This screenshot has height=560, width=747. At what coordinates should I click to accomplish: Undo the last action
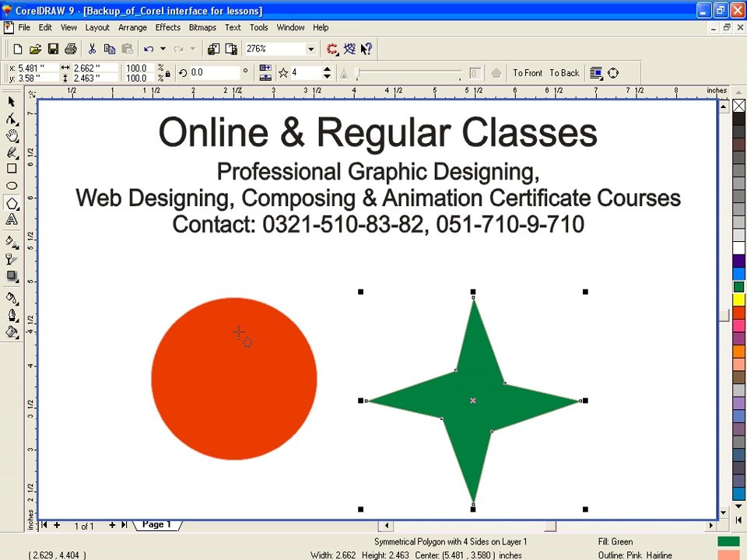pos(149,48)
